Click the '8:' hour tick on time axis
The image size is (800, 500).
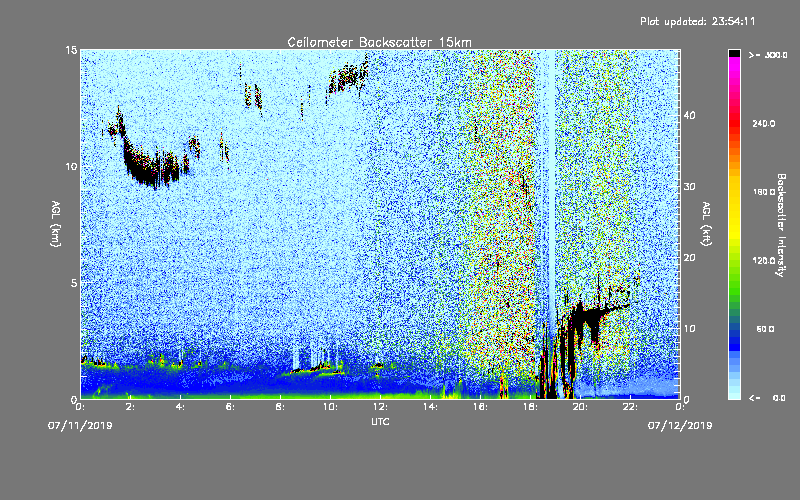pyautogui.click(x=280, y=407)
